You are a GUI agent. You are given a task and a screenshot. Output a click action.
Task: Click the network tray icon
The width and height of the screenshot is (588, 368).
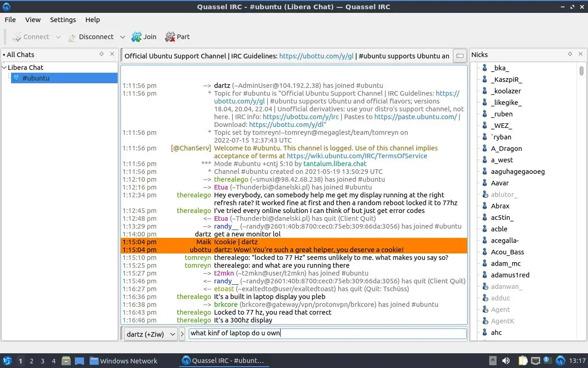535,361
